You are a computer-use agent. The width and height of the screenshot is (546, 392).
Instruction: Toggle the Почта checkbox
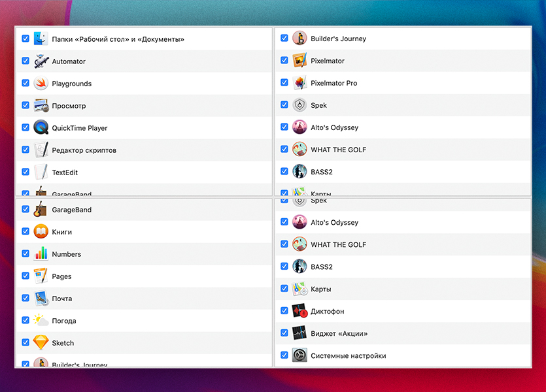(x=26, y=298)
